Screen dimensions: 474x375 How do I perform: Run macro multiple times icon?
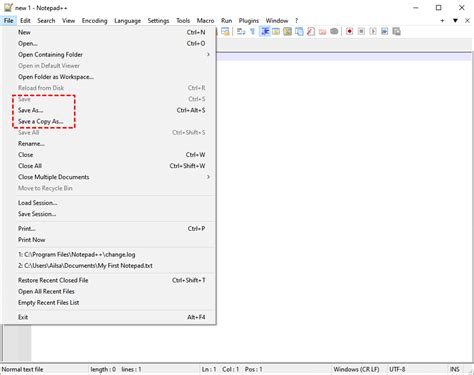click(384, 32)
